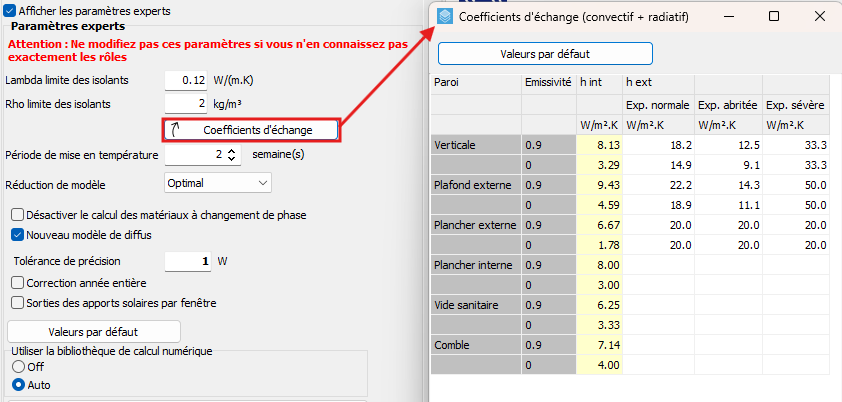The height and width of the screenshot is (402, 842).
Task: Uncheck Afficher les paramètres experts
Action: tap(10, 11)
